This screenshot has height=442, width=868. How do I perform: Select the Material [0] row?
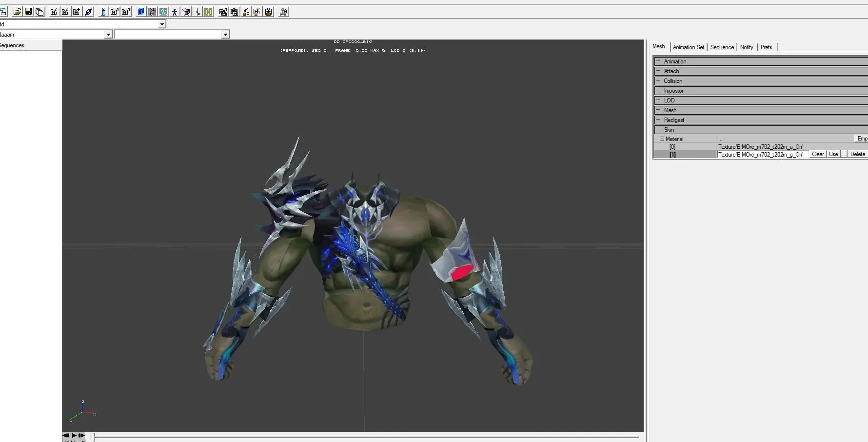pos(685,147)
